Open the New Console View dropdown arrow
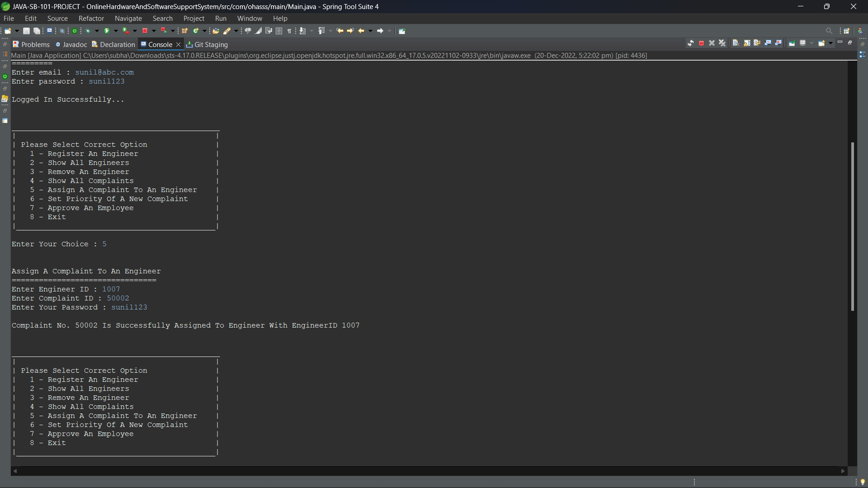Image resolution: width=868 pixels, height=488 pixels. pos(830,43)
